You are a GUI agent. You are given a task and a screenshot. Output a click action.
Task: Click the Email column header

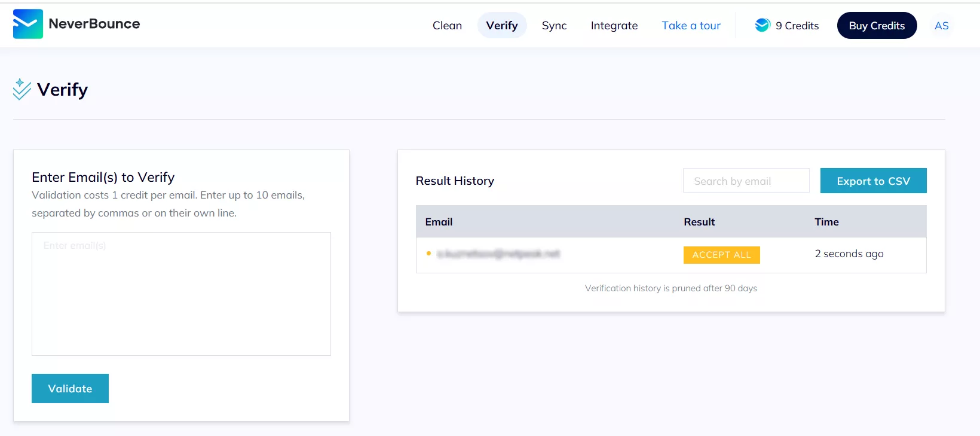[x=439, y=222]
